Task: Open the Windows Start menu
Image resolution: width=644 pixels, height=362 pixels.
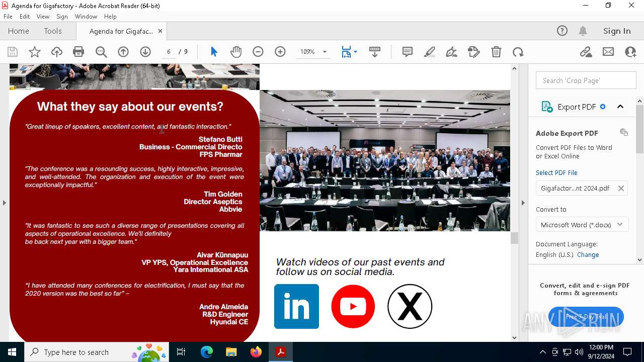Action: (x=12, y=352)
